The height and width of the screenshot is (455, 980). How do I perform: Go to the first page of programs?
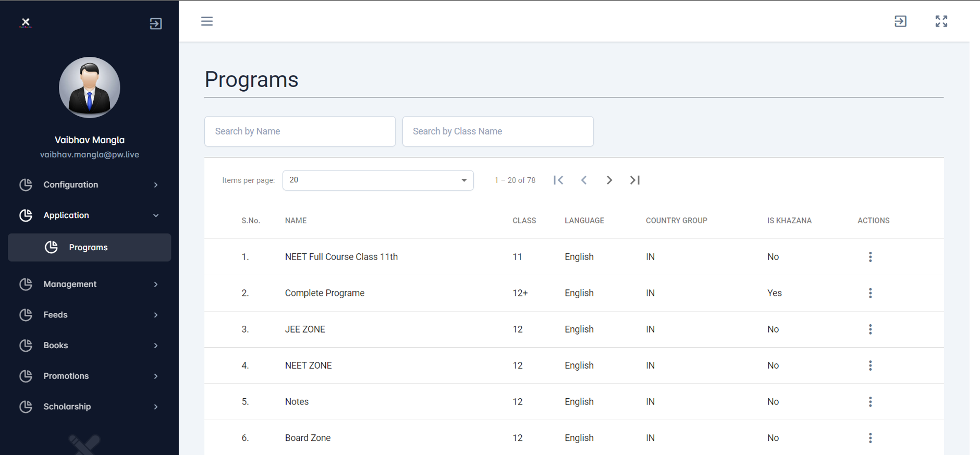[558, 180]
